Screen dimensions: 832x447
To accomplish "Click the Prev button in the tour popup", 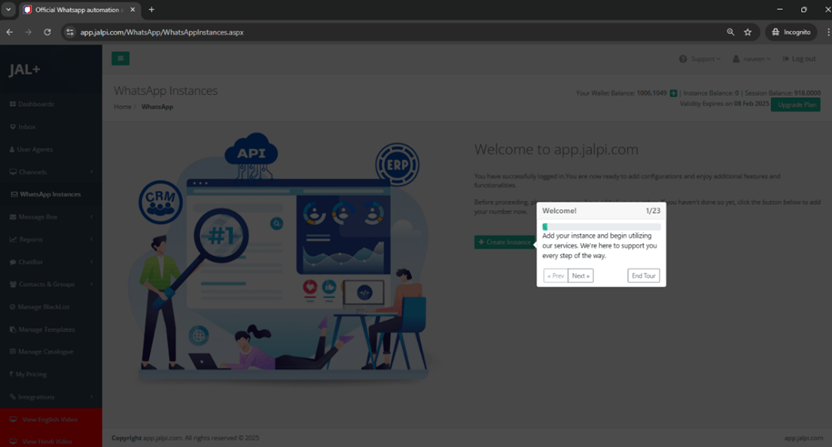I will 556,276.
